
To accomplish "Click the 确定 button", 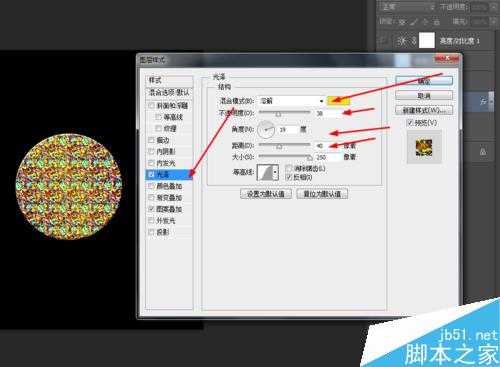I will 424,81.
